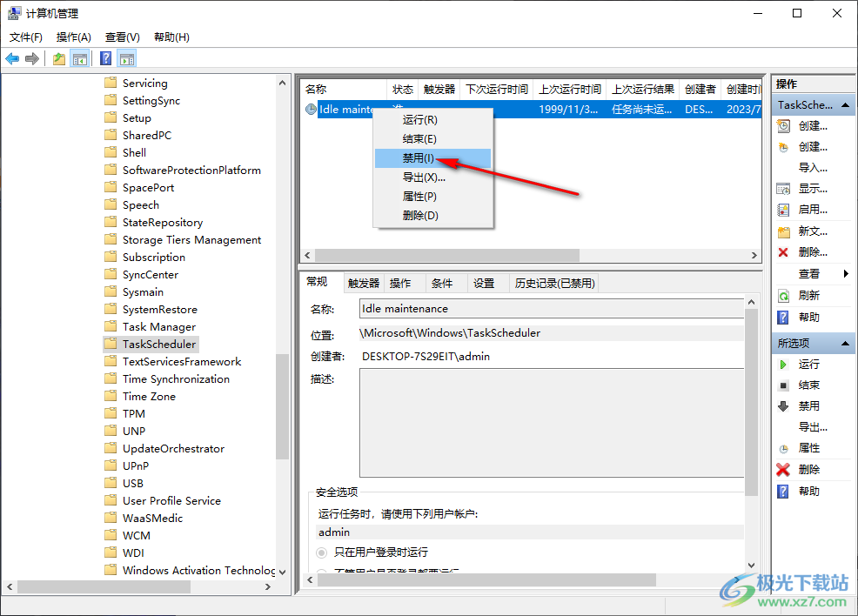Click the Back arrow toolbar icon

click(12, 58)
